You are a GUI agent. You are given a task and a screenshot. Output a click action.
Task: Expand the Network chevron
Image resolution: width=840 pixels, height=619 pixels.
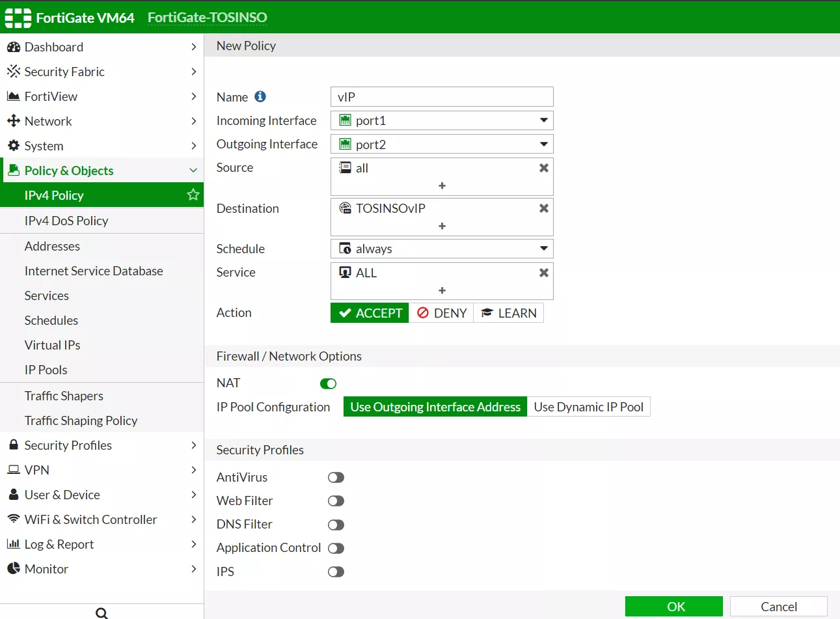(193, 121)
